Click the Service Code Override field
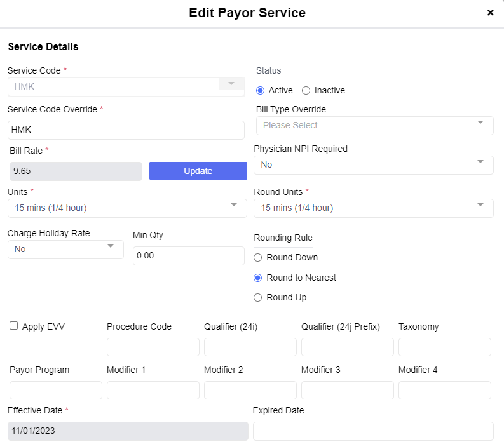The width and height of the screenshot is (504, 442). [126, 130]
